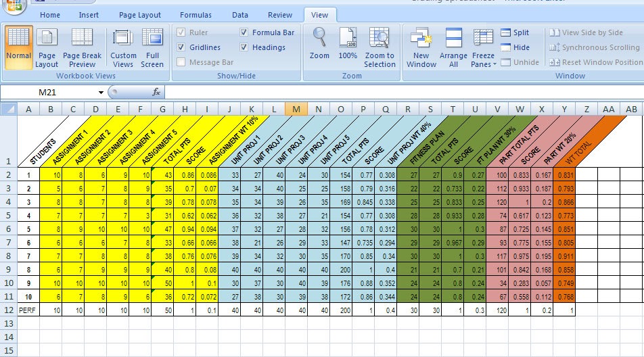This screenshot has width=644, height=357.
Task: Click the 47 total pts cell
Action: [x=162, y=229]
